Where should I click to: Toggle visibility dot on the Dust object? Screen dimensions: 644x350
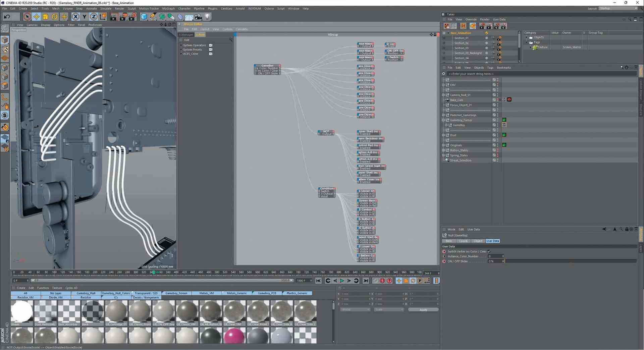click(497, 134)
